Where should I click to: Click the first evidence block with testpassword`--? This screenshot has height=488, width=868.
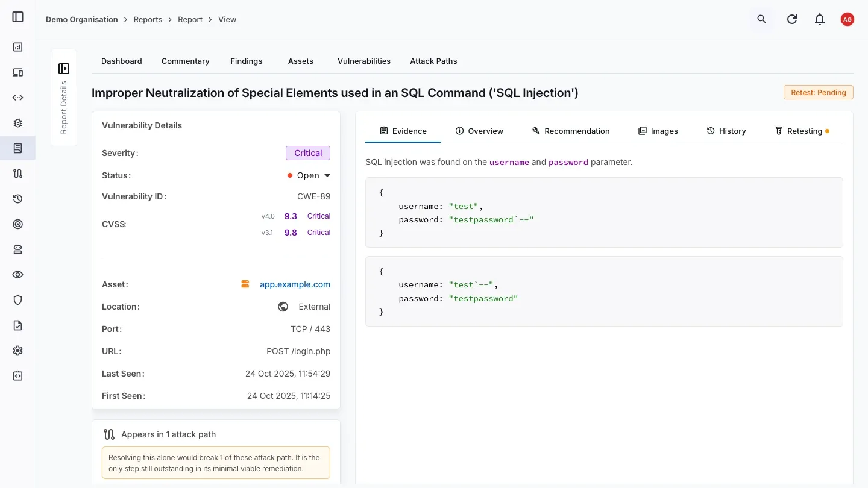point(604,212)
